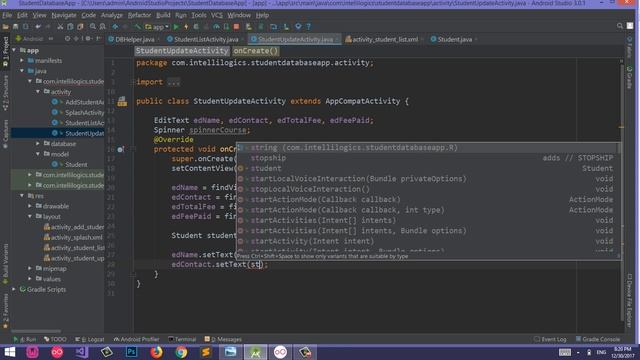Collapse the model package
Image resolution: width=640 pixels, height=360 pixels.
pos(38,154)
